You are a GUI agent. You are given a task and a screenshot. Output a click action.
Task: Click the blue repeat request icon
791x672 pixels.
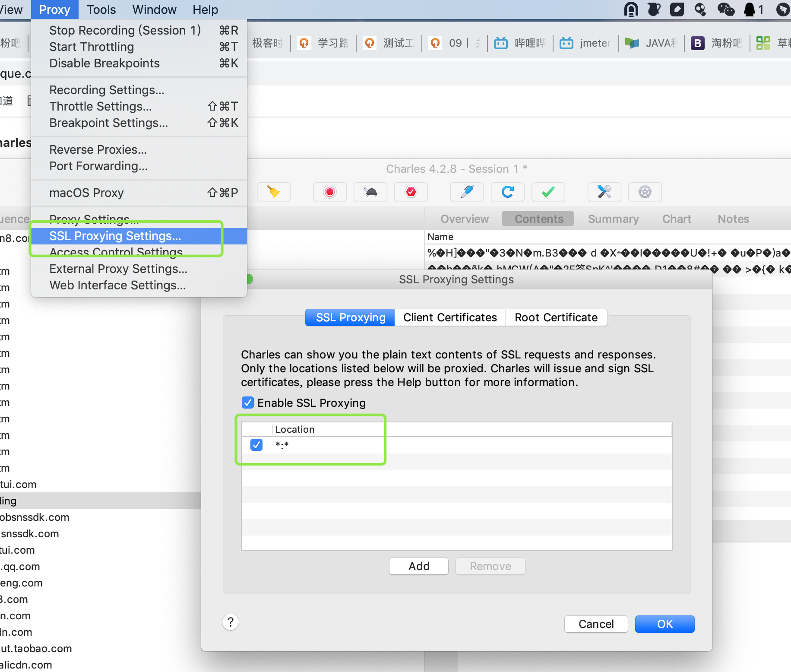tap(508, 192)
